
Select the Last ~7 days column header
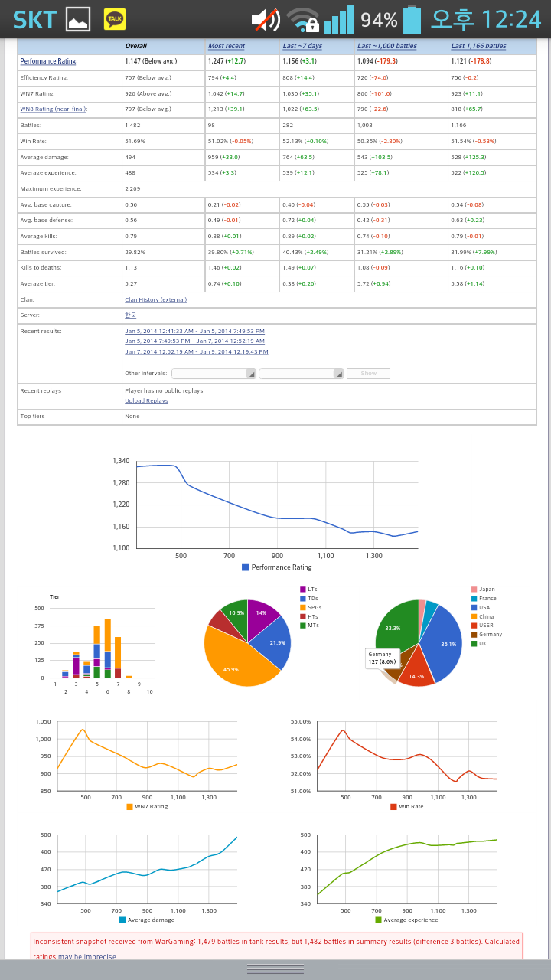(302, 46)
